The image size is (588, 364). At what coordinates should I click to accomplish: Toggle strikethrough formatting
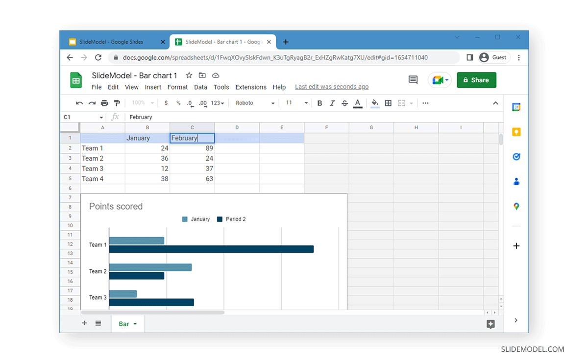[345, 103]
